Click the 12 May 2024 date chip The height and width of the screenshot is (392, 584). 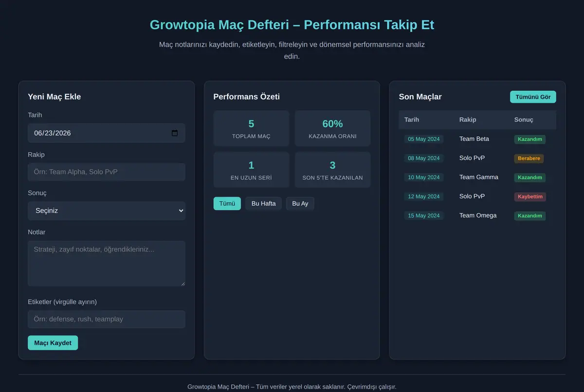[423, 196]
